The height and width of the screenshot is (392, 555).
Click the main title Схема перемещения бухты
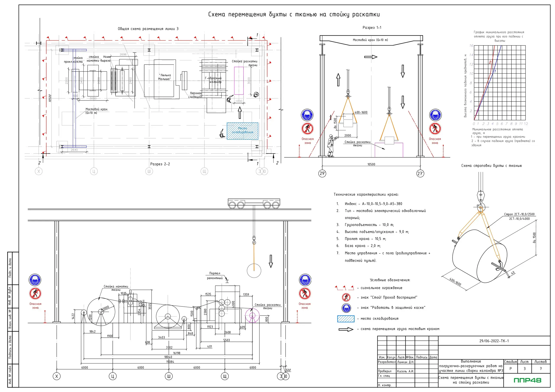tap(294, 15)
